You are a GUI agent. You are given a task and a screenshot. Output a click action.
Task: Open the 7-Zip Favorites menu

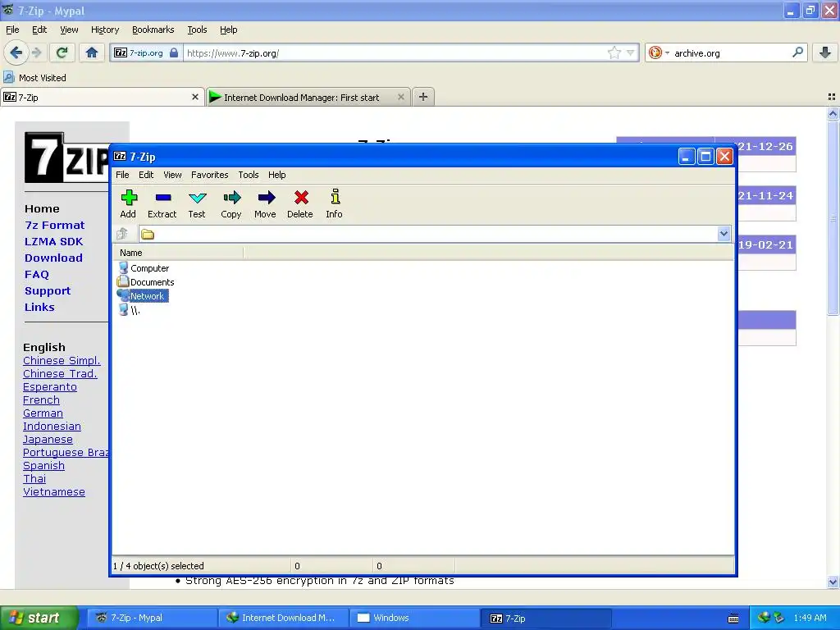[209, 175]
